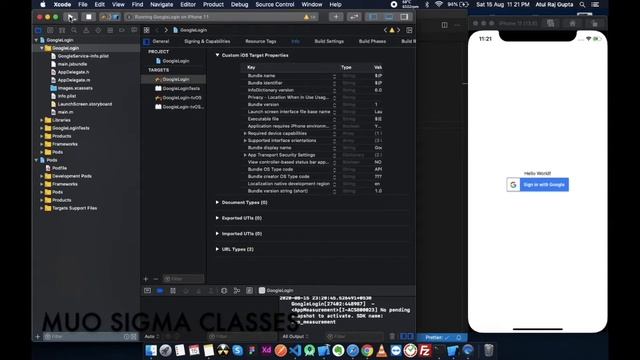
Task: Expand the URL Types (2) section
Action: click(217, 249)
